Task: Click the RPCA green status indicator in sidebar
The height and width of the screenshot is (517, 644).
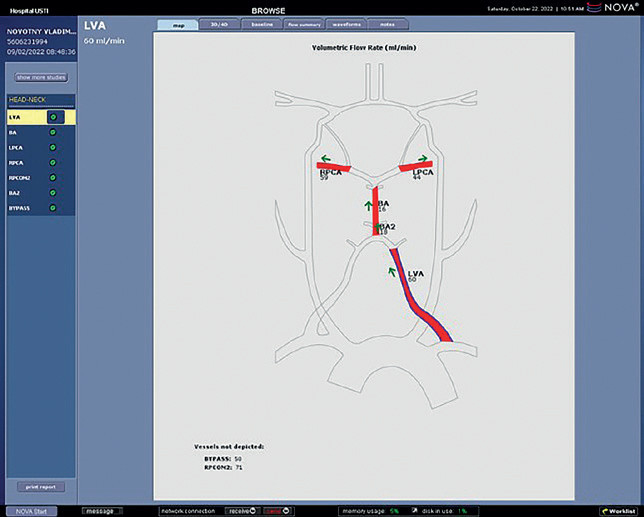Action: [53, 162]
